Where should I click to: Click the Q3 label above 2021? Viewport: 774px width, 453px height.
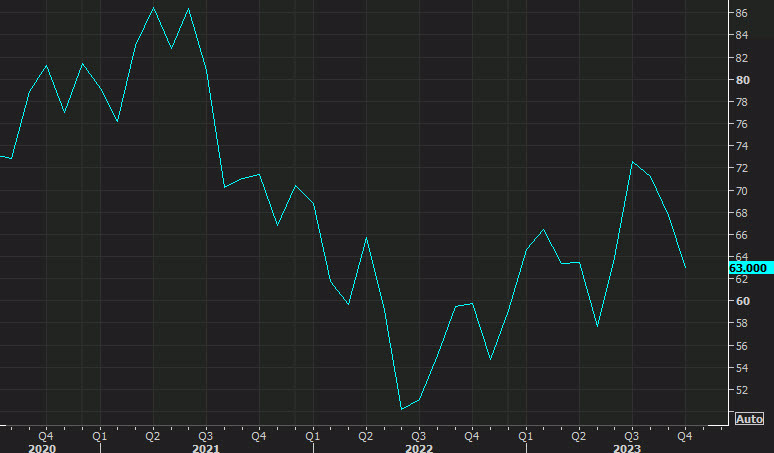pos(205,436)
